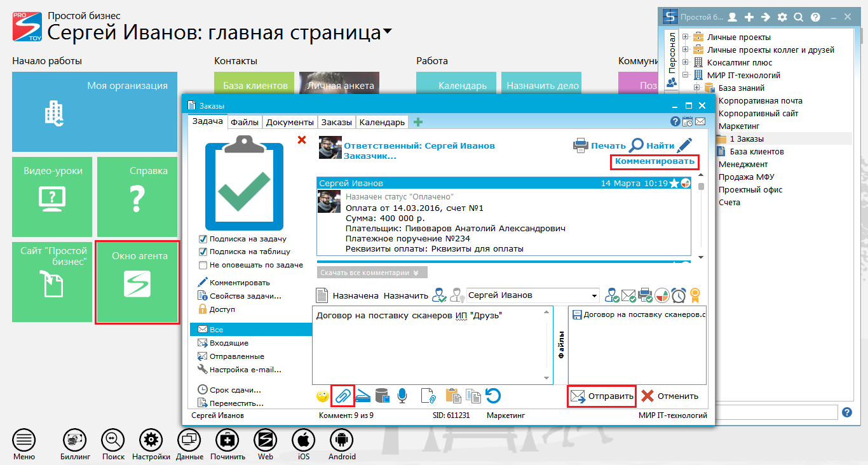Click the clipboard paste icon
868x465 pixels.
453,396
